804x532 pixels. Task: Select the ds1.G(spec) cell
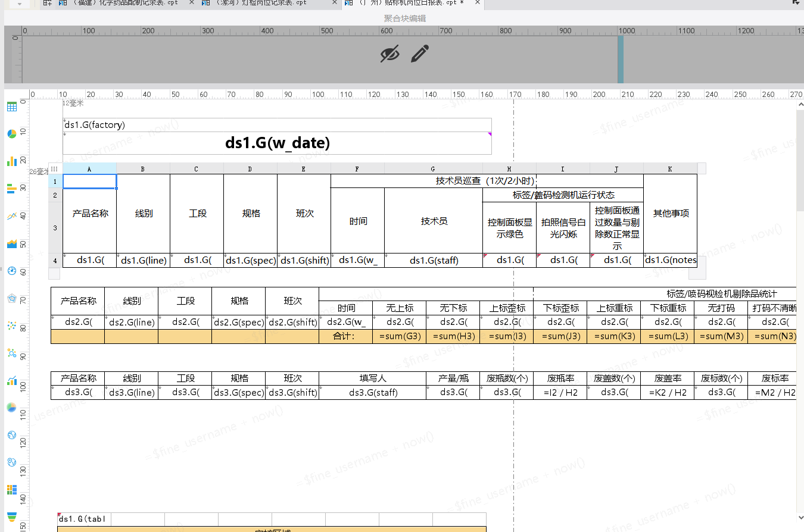pyautogui.click(x=250, y=260)
